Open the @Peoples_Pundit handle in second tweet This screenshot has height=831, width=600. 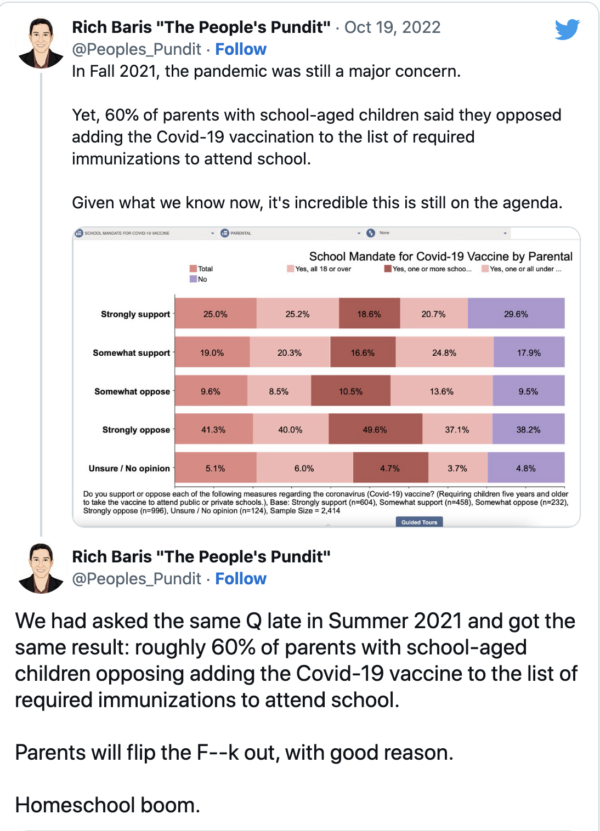[137, 579]
